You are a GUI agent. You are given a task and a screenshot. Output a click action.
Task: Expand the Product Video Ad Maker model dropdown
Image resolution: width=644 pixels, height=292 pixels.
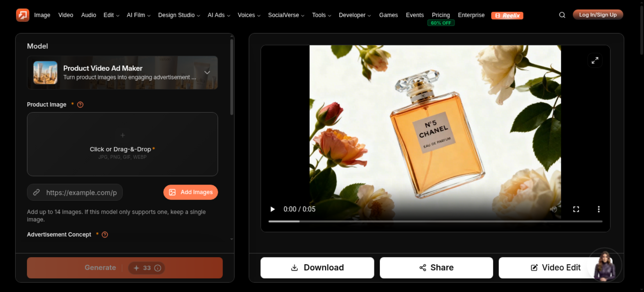[122, 73]
